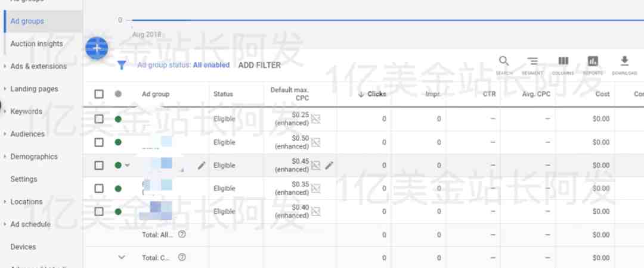Screen dimensions: 644x268
Task: Expand Locations in sidebar
Action: (4, 201)
